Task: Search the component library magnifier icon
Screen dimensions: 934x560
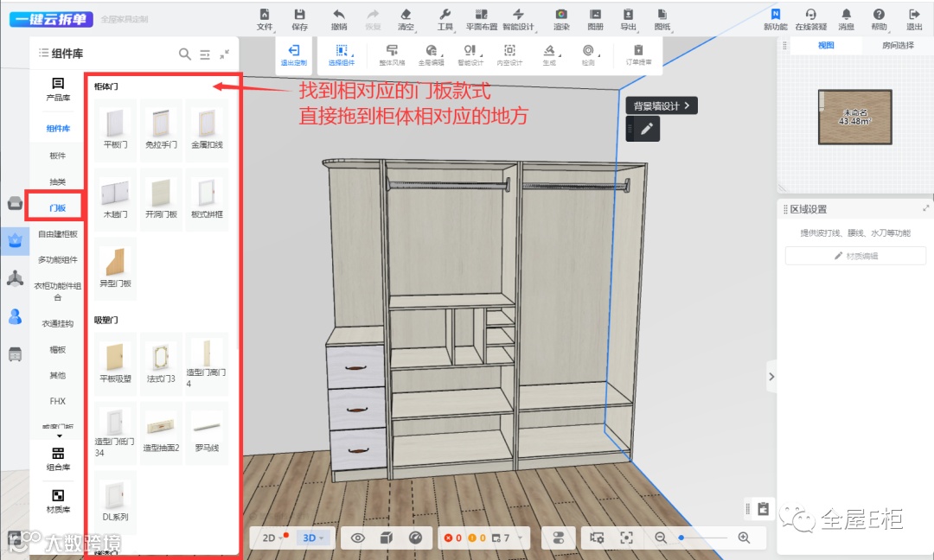Action: (x=185, y=54)
